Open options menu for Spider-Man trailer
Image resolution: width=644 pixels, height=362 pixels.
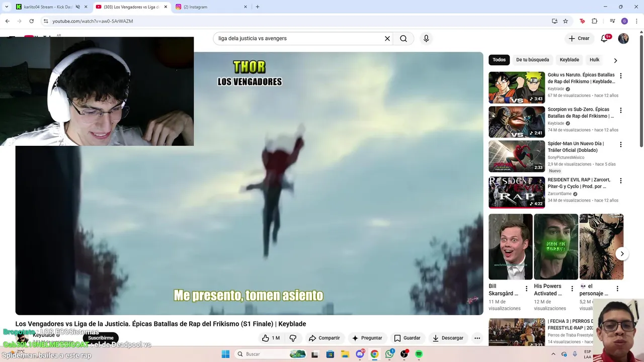click(x=621, y=144)
